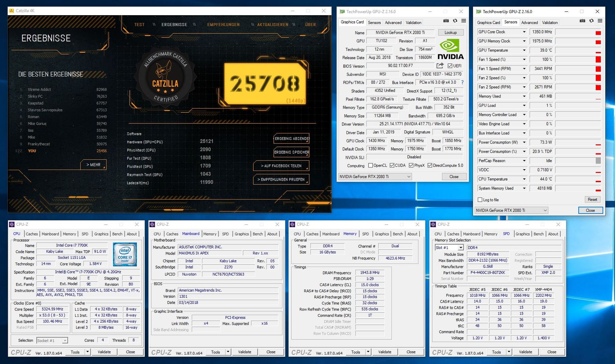Click the 25708 score display

pos(265,84)
